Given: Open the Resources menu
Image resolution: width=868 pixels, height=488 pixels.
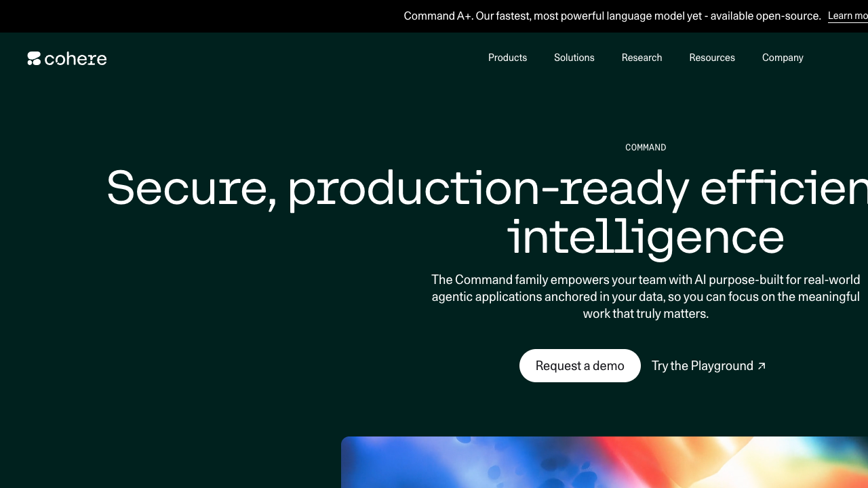Looking at the screenshot, I should [712, 58].
